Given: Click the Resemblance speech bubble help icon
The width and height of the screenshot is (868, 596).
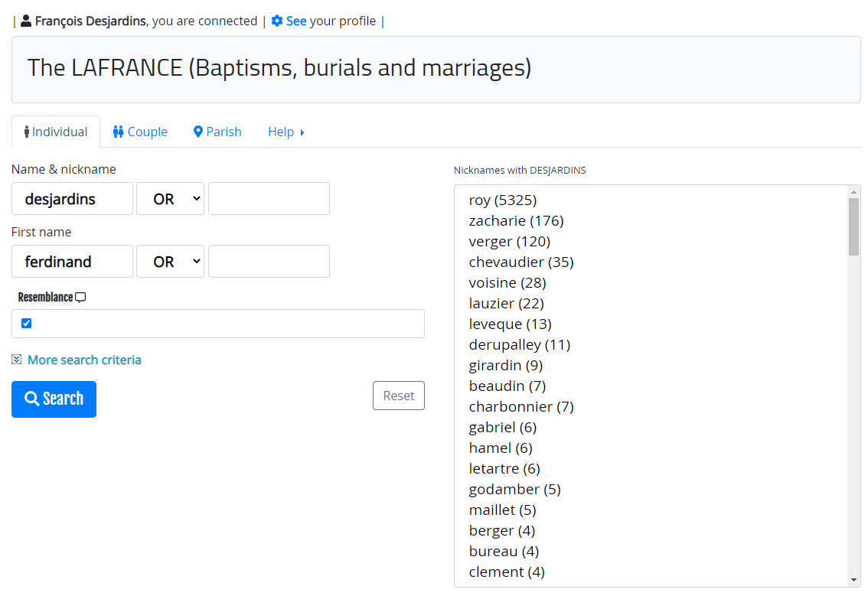Looking at the screenshot, I should (80, 298).
